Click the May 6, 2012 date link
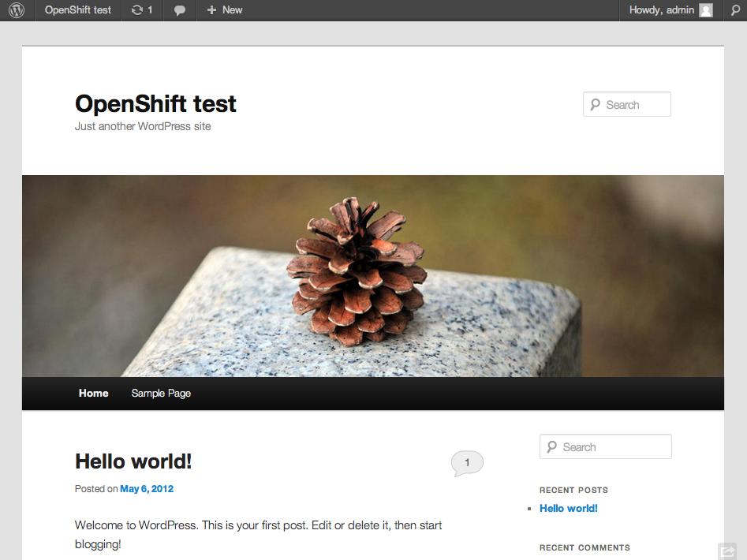Viewport: 747px width, 560px height. coord(147,489)
